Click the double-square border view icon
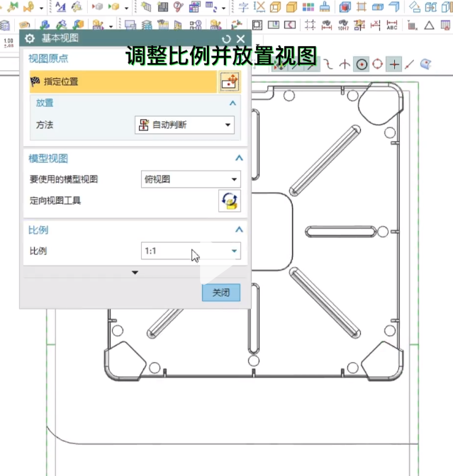This screenshot has height=476, width=453. [x=257, y=25]
